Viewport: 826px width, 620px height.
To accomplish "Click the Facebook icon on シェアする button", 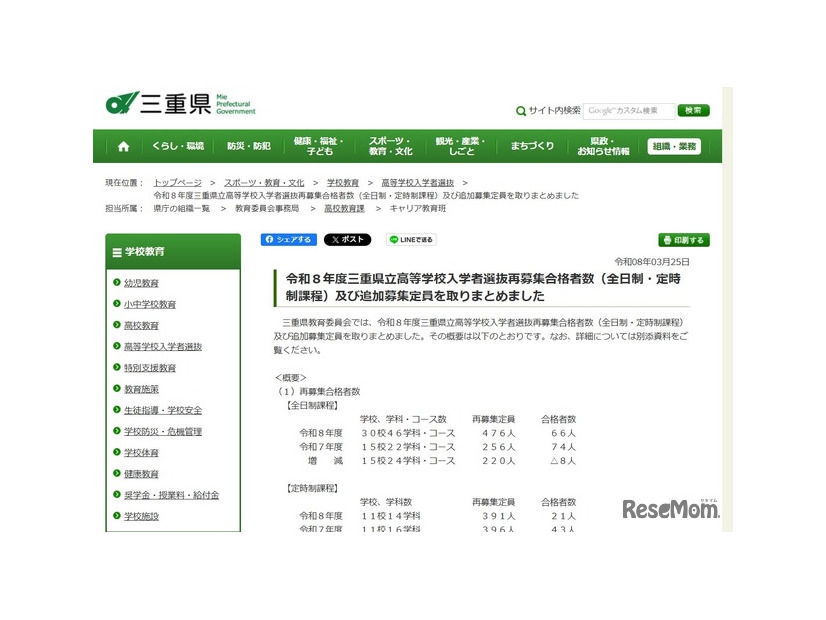I will coord(270,240).
